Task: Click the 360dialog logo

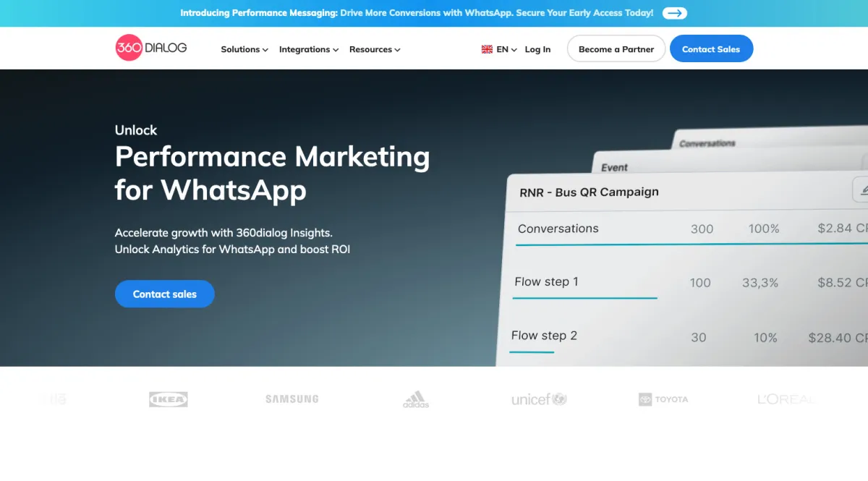Action: (x=150, y=48)
